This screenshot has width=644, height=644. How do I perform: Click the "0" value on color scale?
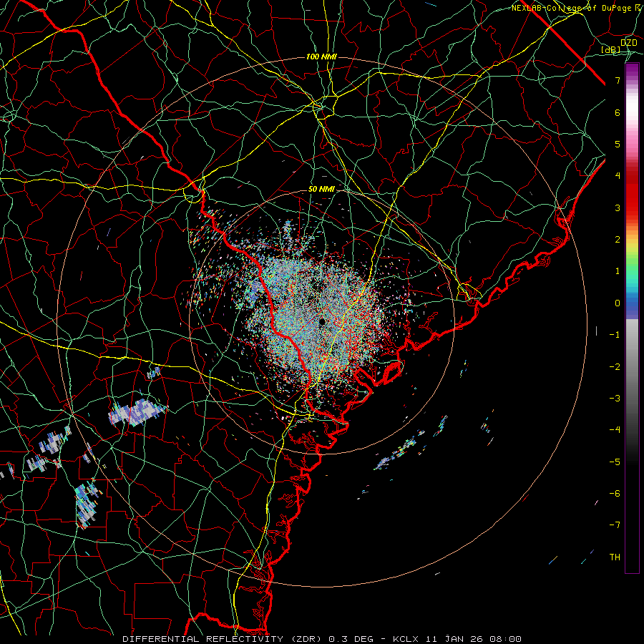618,303
